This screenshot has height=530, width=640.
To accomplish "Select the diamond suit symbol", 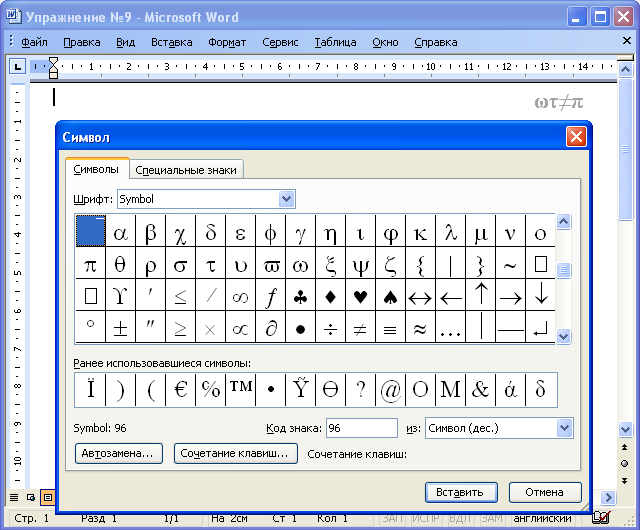I will [x=331, y=295].
